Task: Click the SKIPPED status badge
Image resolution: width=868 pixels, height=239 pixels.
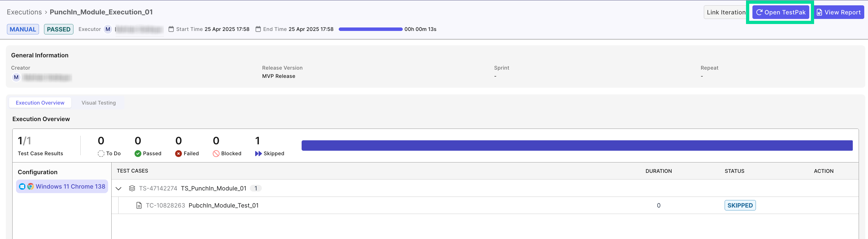Action: click(740, 205)
